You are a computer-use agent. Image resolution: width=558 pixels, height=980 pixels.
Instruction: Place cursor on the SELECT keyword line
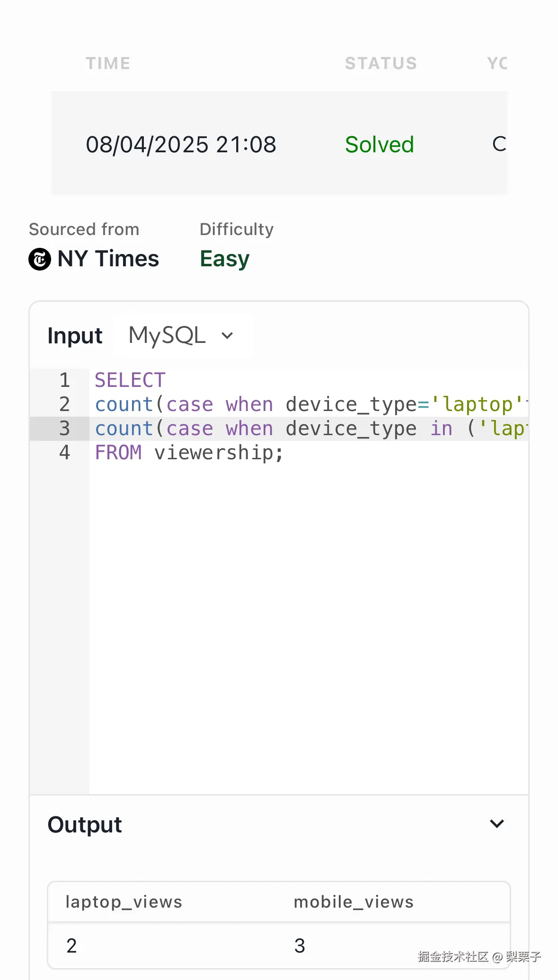click(130, 380)
